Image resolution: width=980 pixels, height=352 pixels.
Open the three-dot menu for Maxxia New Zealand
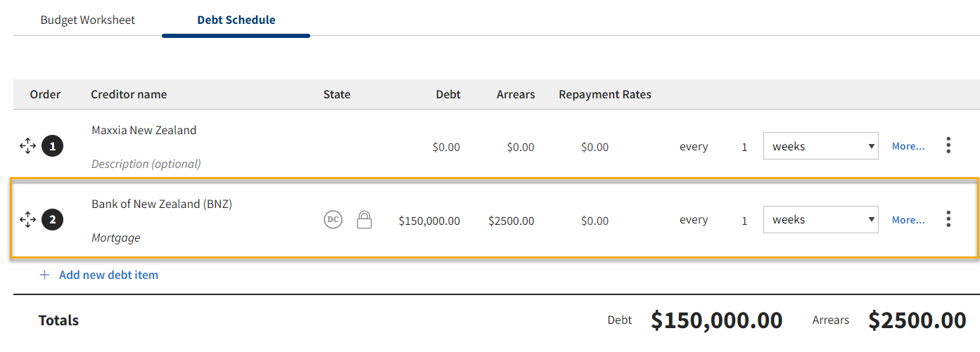(x=948, y=146)
